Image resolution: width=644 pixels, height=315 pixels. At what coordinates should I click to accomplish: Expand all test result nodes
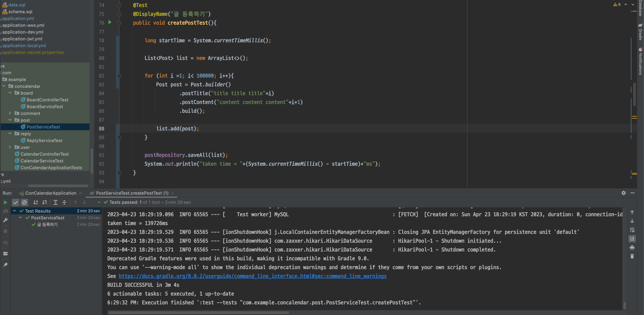56,202
